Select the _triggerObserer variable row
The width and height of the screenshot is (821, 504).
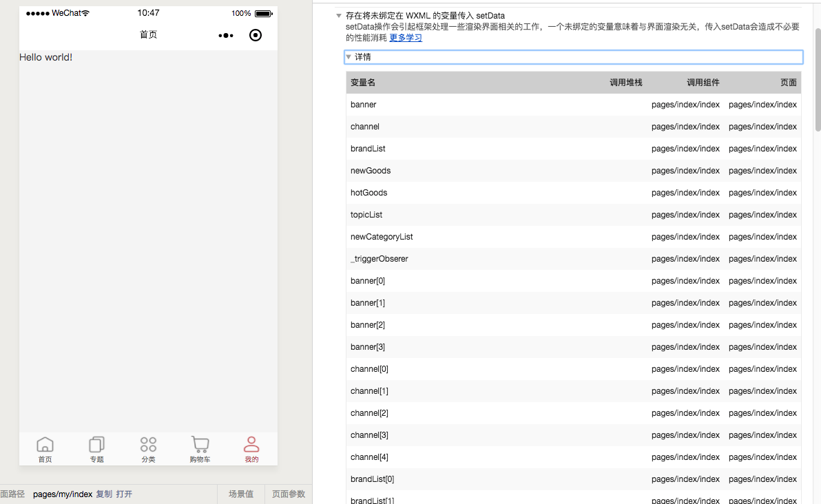click(x=380, y=258)
